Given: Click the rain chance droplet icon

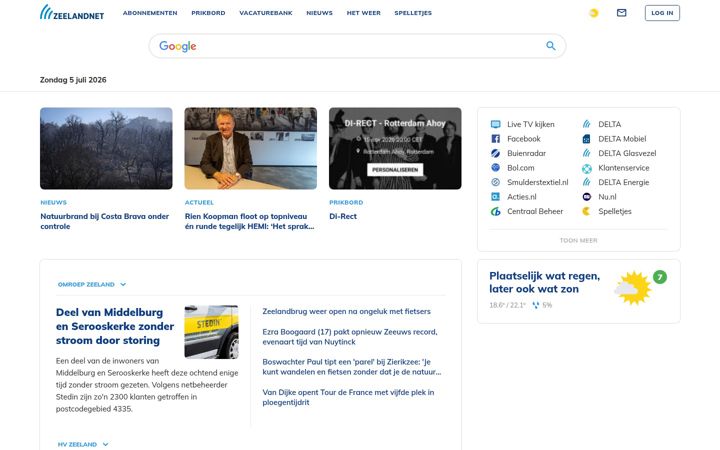Looking at the screenshot, I should [x=535, y=305].
